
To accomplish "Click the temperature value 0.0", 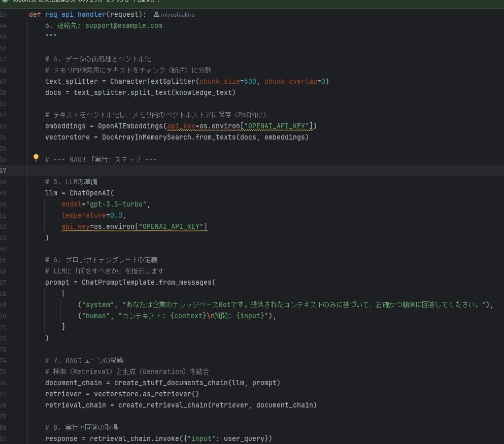I will (x=117, y=215).
